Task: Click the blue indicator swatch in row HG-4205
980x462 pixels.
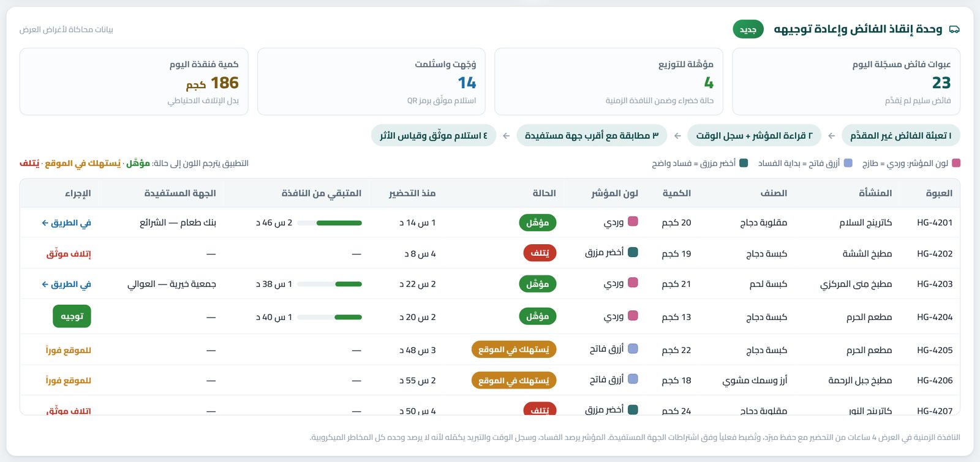Action: click(633, 349)
